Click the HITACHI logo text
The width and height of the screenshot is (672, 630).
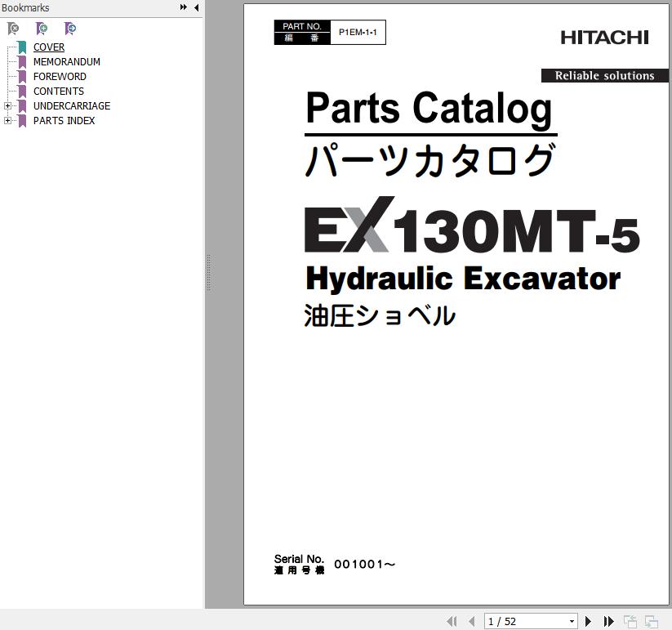click(605, 38)
